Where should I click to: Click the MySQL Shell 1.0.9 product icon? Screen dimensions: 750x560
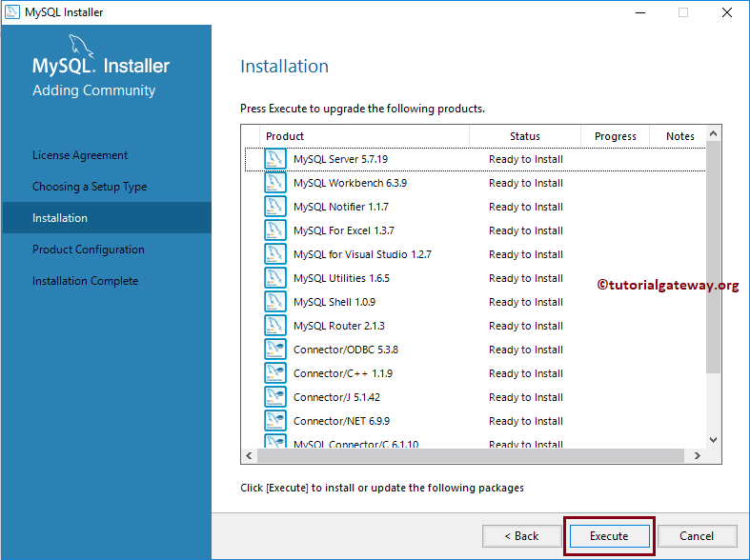pos(275,302)
